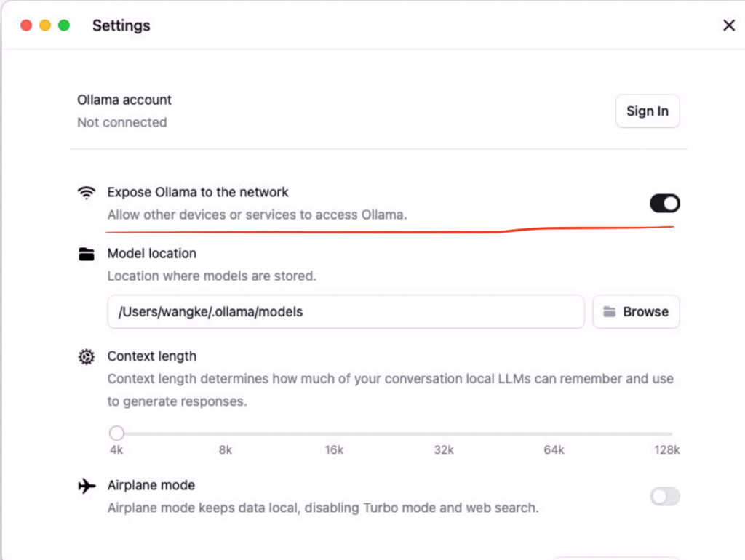Image resolution: width=745 pixels, height=560 pixels.
Task: Open Browse for model location
Action: (x=636, y=311)
